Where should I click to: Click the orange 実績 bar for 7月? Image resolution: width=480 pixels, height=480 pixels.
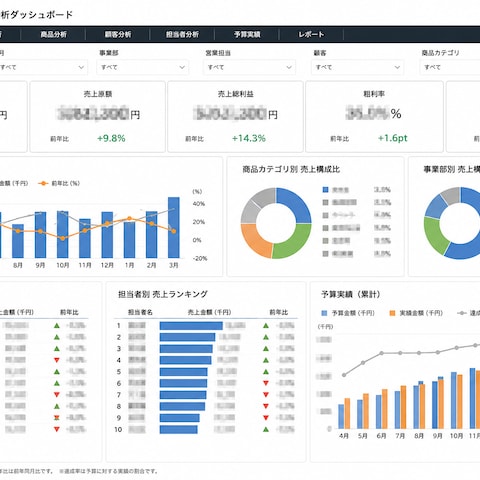[403, 407]
